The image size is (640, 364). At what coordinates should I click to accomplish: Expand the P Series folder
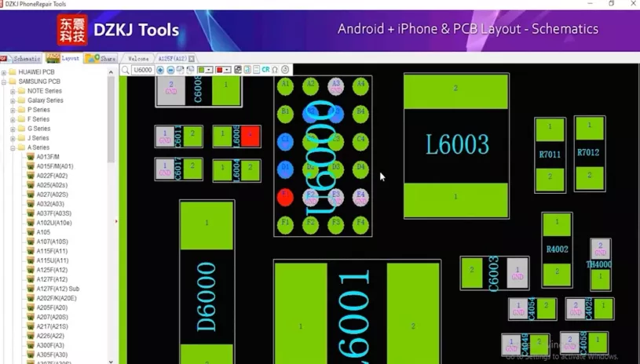[13, 110]
